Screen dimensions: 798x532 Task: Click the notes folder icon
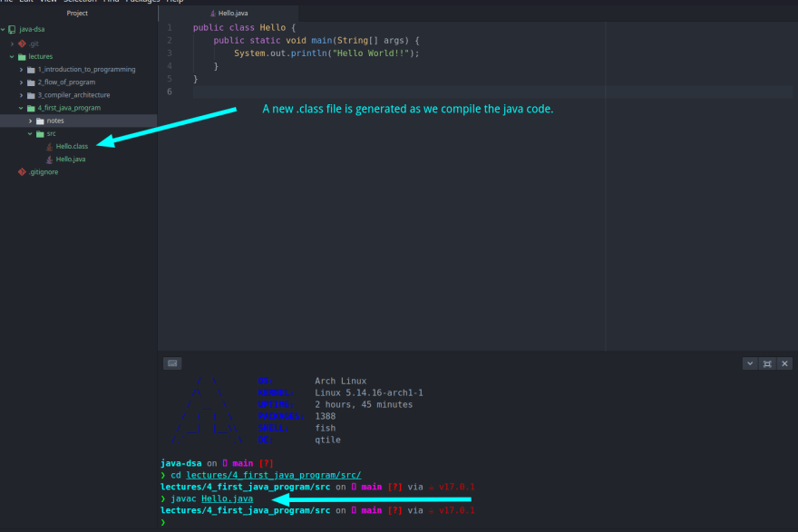tap(40, 121)
